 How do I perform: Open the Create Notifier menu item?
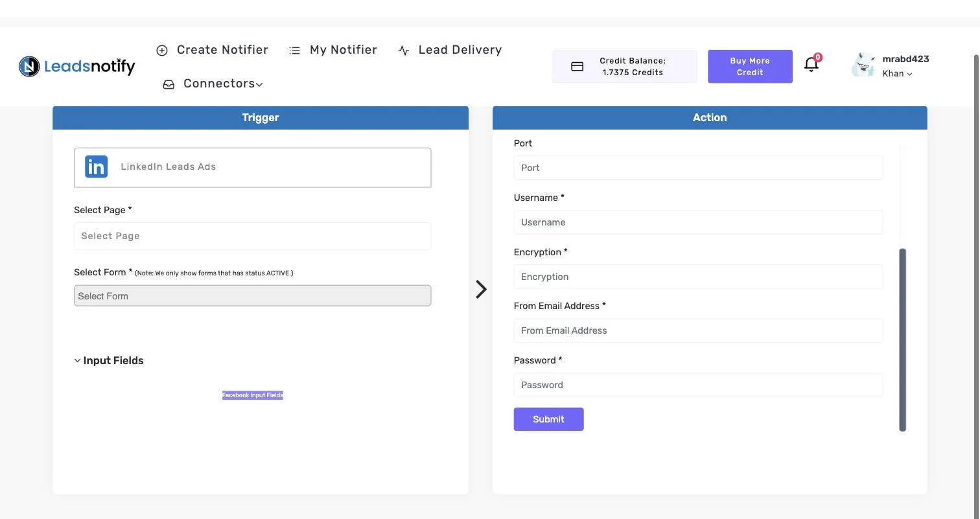[213, 50]
